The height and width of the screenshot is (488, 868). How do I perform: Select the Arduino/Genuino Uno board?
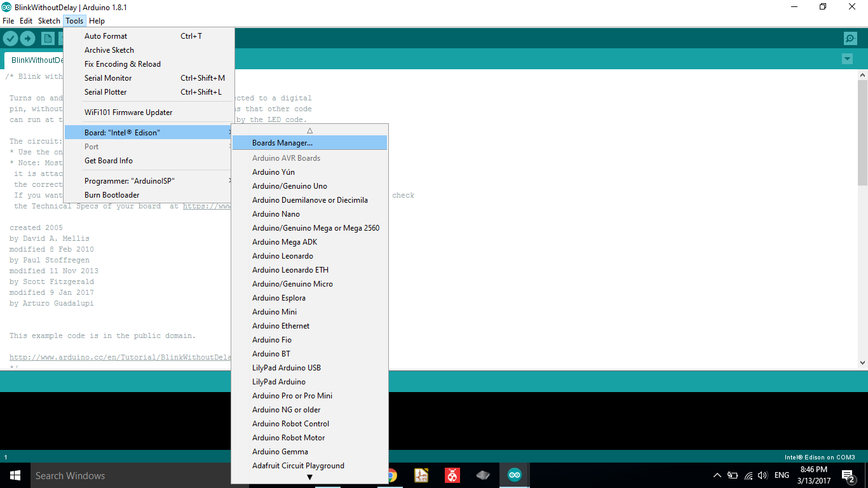(309, 186)
